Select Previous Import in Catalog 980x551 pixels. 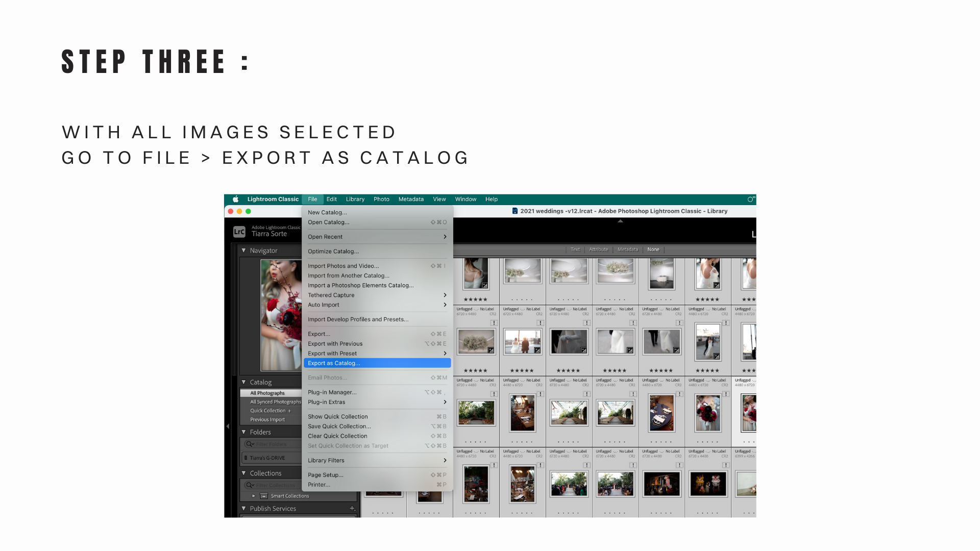click(x=267, y=420)
